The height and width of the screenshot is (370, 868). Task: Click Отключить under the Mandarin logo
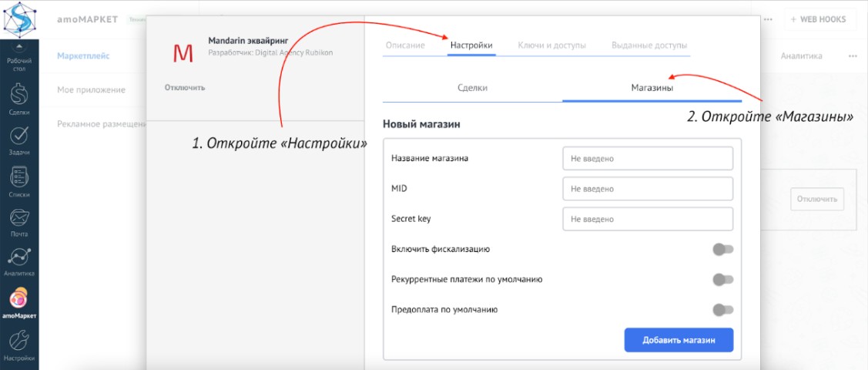coord(184,88)
